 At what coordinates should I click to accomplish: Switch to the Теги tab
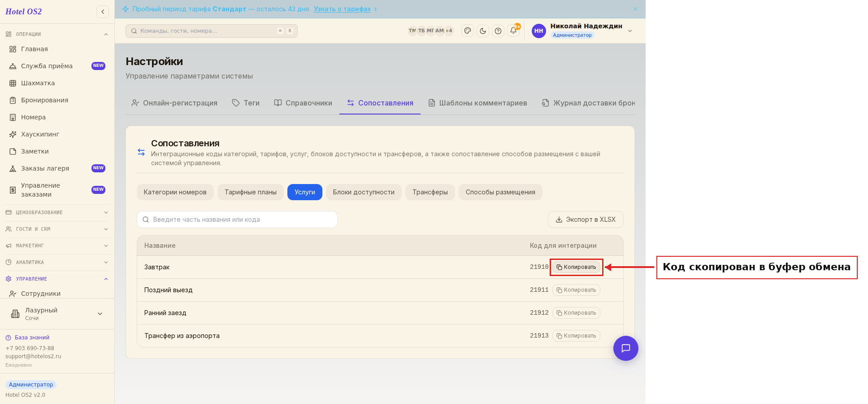click(246, 103)
